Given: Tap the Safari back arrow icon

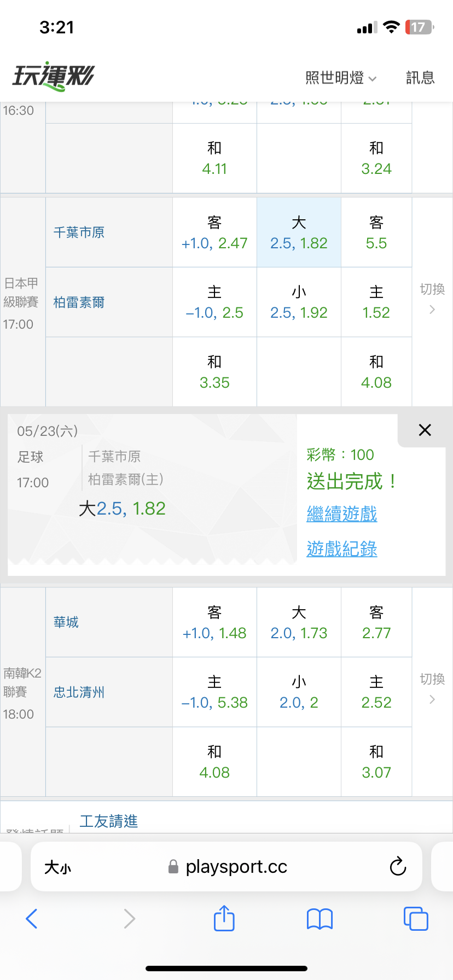Looking at the screenshot, I should pyautogui.click(x=32, y=919).
